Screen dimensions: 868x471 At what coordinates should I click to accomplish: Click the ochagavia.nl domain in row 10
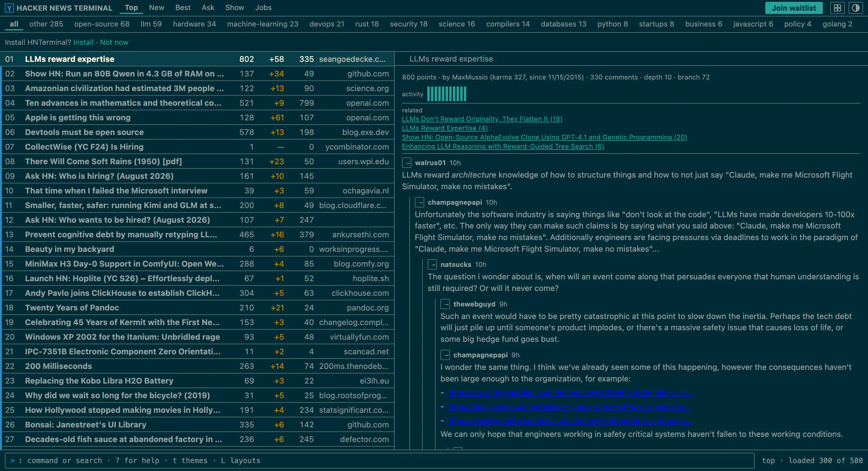click(366, 191)
